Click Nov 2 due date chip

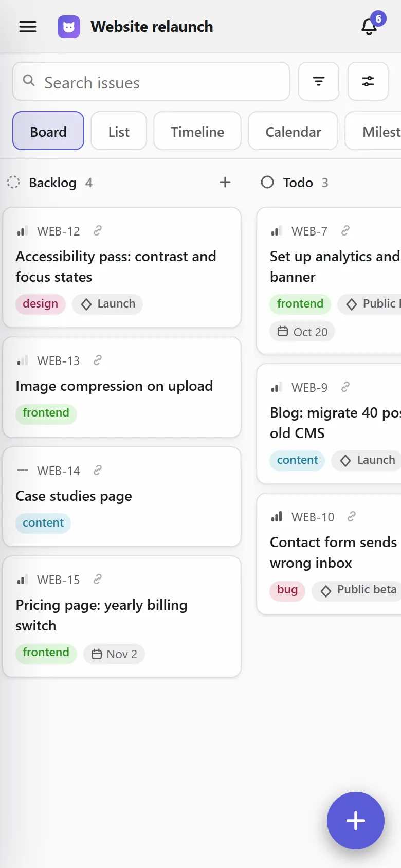point(114,654)
